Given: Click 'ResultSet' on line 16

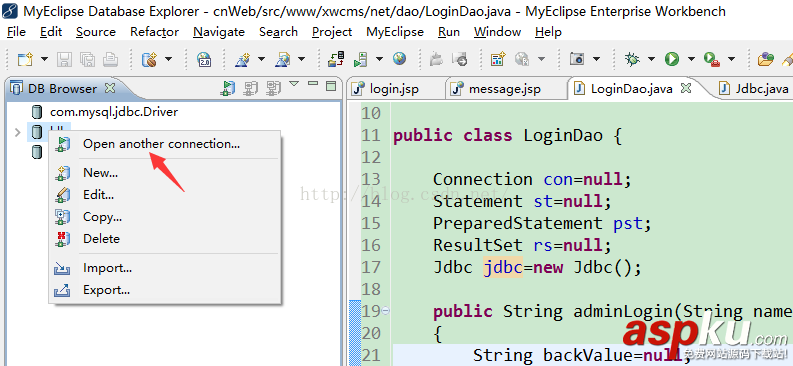Looking at the screenshot, I should pos(478,245).
